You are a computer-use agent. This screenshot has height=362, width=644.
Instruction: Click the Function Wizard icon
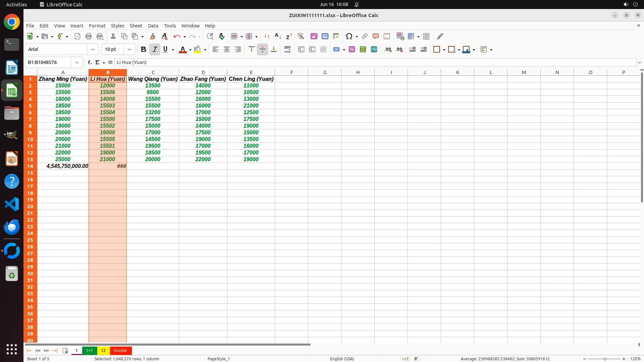pos(90,62)
